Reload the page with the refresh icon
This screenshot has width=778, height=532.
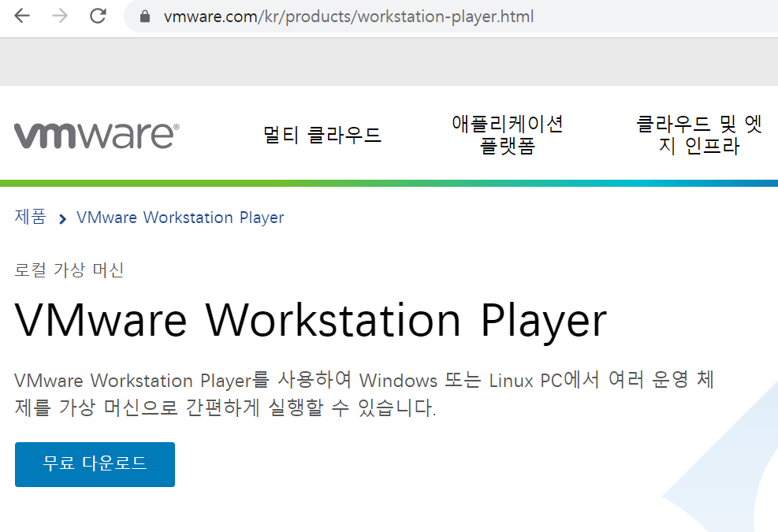pos(98,16)
